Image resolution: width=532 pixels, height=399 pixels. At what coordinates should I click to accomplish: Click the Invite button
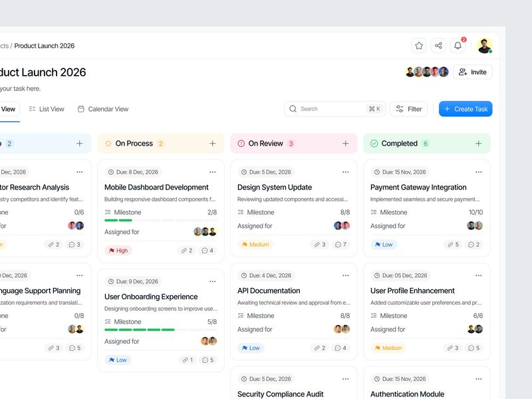click(x=473, y=72)
